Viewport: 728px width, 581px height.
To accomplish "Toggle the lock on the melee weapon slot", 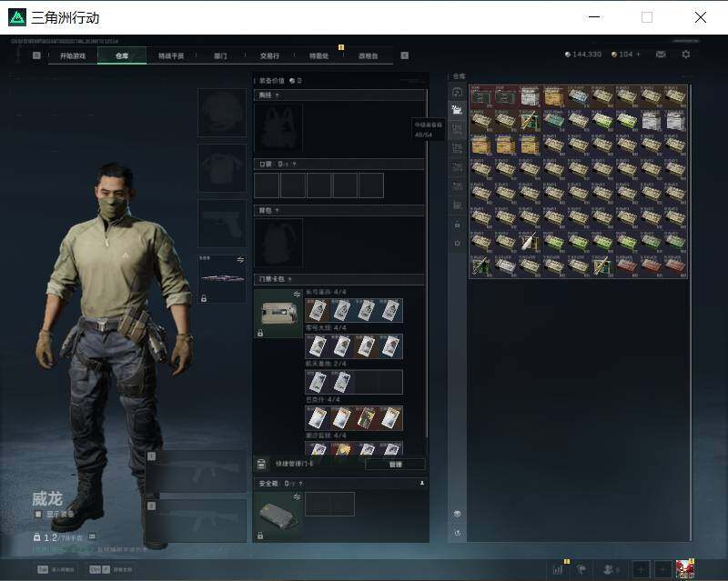I will point(203,298).
